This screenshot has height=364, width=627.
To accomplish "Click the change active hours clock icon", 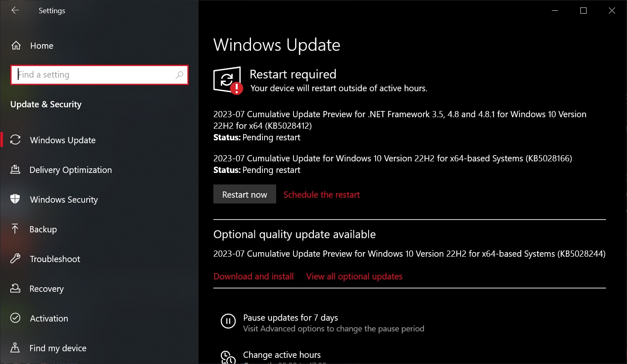I will pos(228,357).
